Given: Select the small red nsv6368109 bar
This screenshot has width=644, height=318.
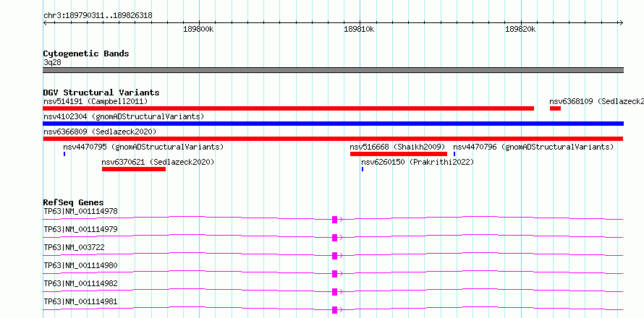Looking at the screenshot, I should 555,108.
